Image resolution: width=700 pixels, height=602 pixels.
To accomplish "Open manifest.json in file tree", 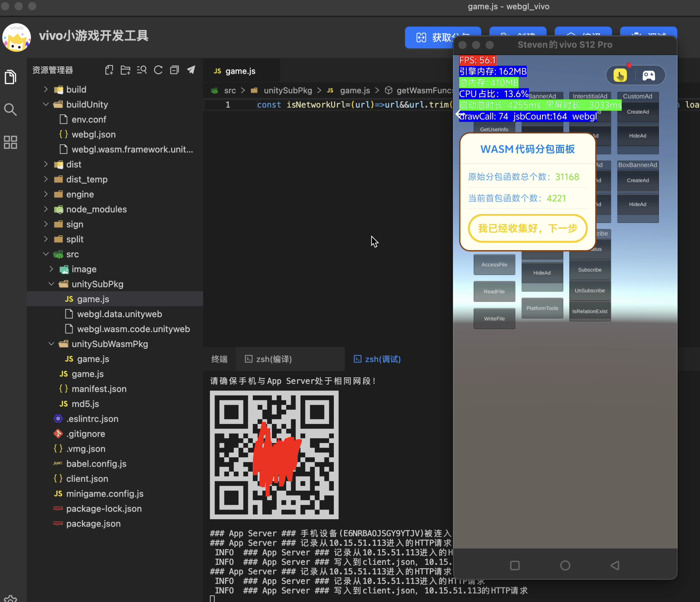I will (x=99, y=388).
